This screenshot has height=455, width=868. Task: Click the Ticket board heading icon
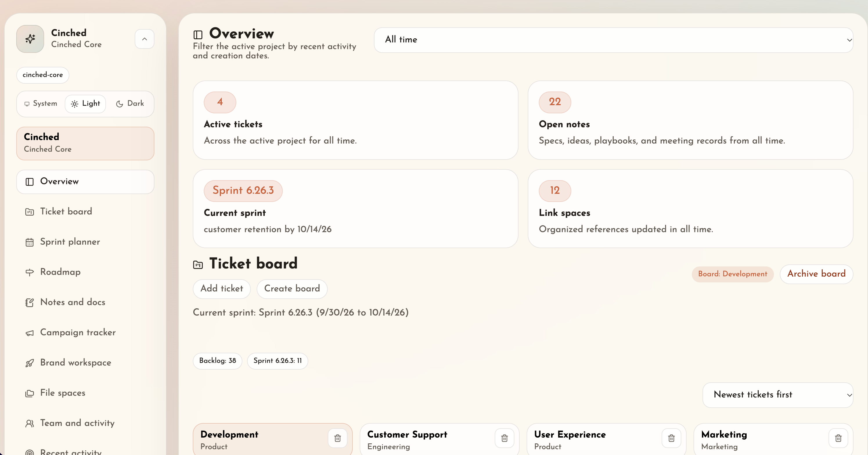[198, 265]
